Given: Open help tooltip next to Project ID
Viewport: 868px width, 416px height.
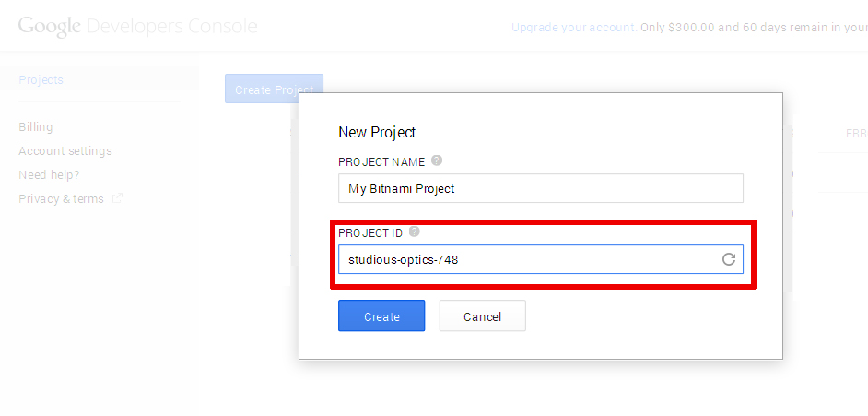Looking at the screenshot, I should pos(414,232).
